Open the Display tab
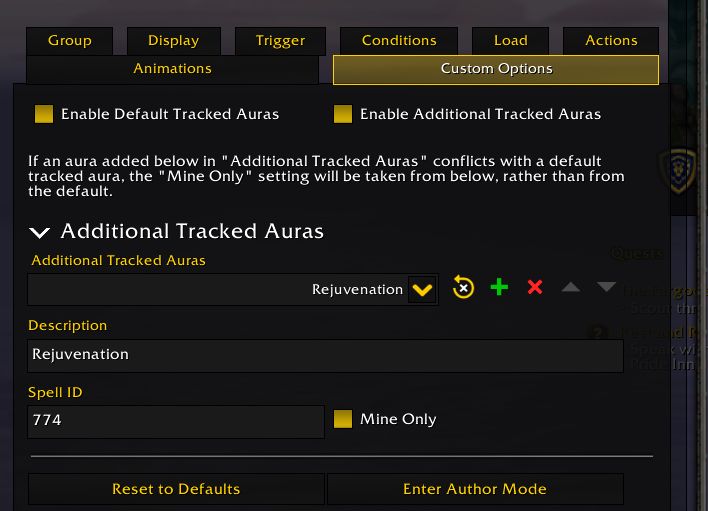The image size is (708, 511). tap(174, 41)
